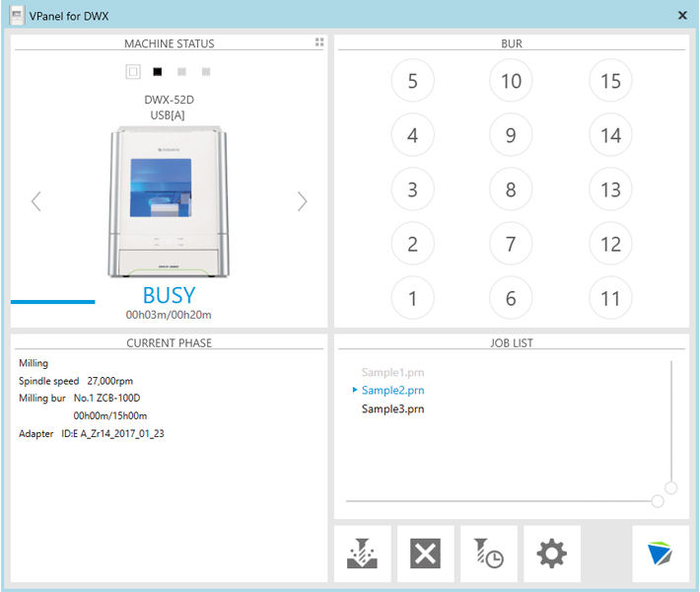Screen dimensions: 700x592
Task: Click the blue milling progress bar
Action: pyautogui.click(x=52, y=302)
